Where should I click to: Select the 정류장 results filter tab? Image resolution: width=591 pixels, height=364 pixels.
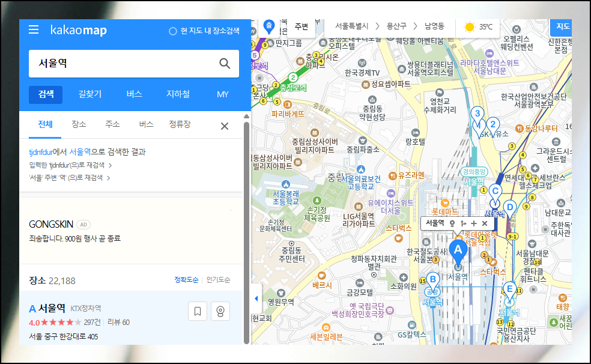(180, 124)
